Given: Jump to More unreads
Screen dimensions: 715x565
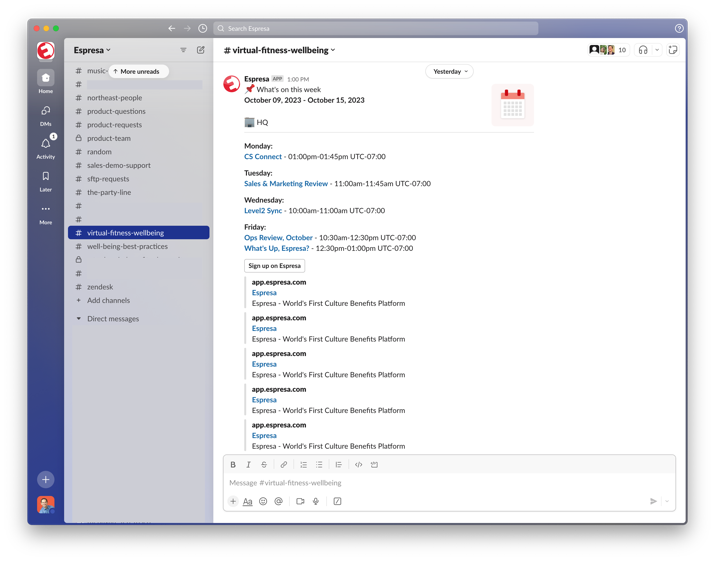Looking at the screenshot, I should tap(138, 71).
